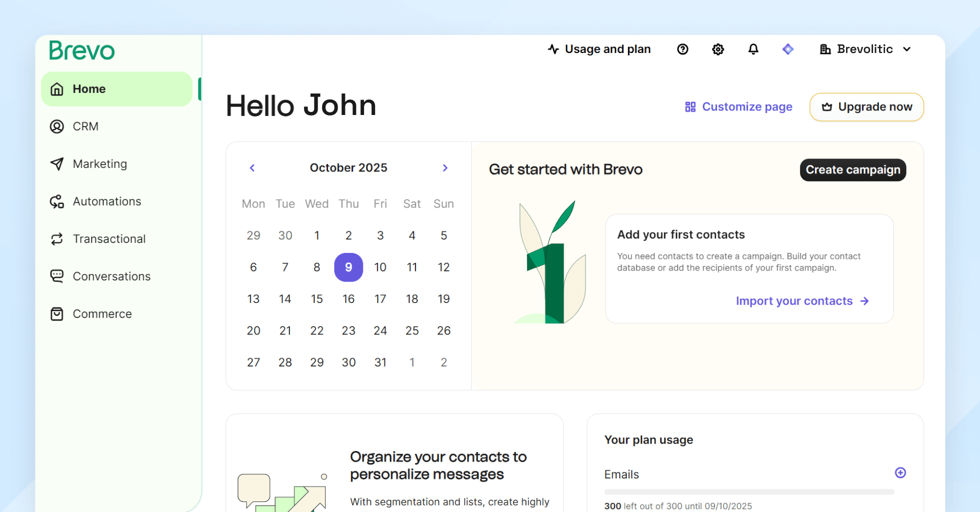
Task: Go to next month in calendar
Action: [x=445, y=168]
